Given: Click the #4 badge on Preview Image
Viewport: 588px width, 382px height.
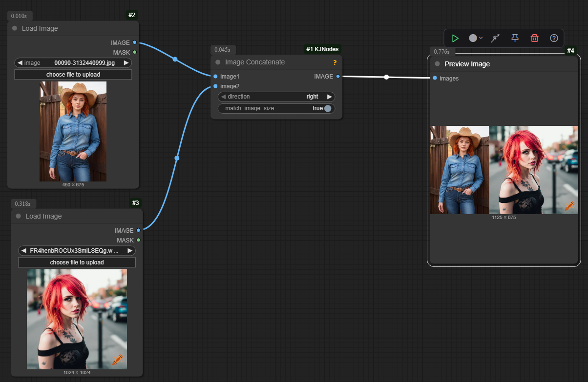Looking at the screenshot, I should (571, 51).
